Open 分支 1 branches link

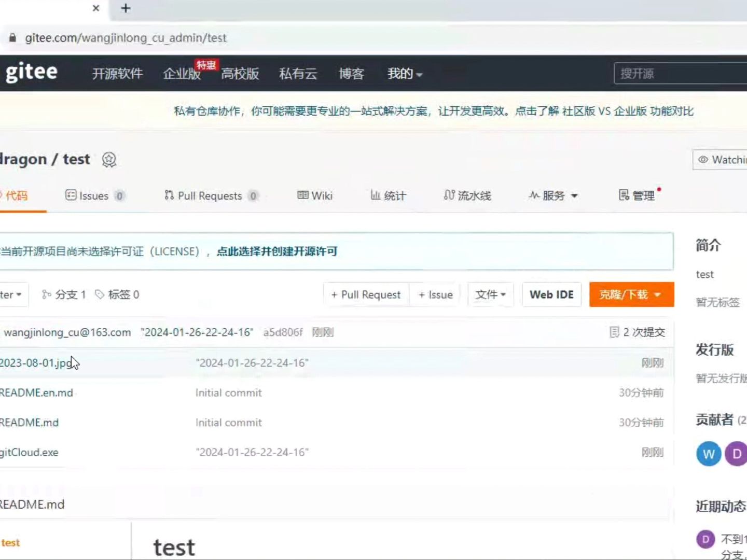click(x=64, y=295)
